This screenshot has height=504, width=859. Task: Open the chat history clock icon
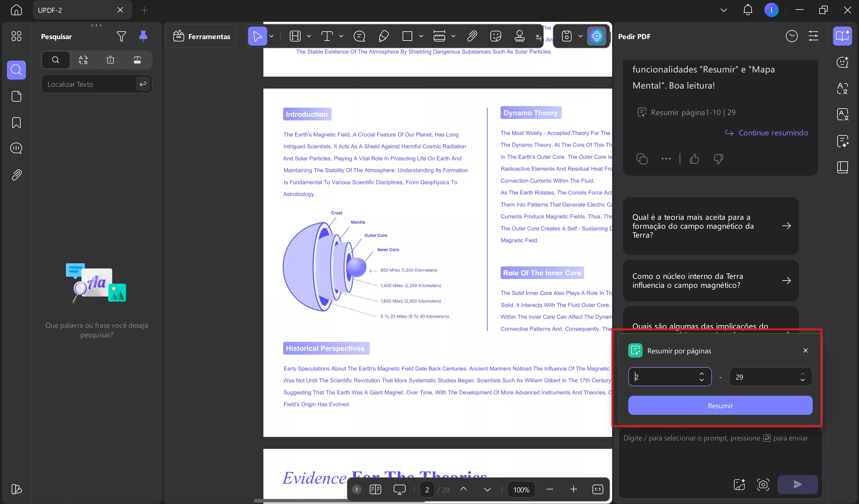coord(792,36)
